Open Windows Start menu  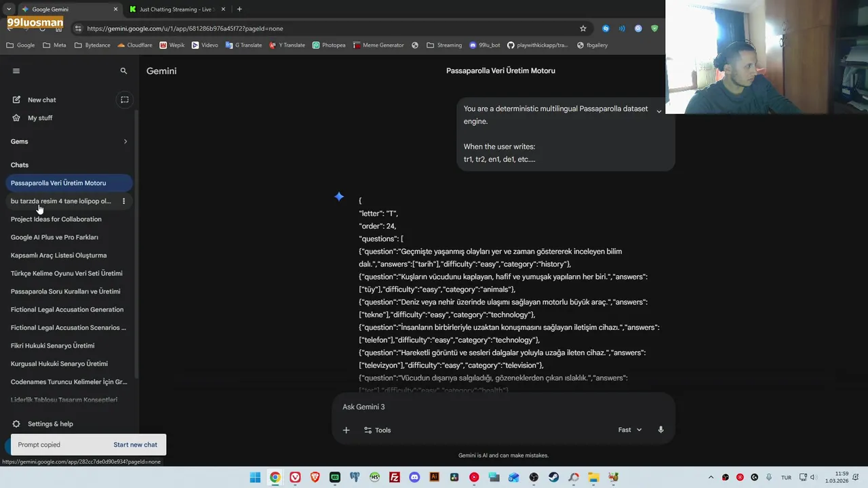coord(255,477)
